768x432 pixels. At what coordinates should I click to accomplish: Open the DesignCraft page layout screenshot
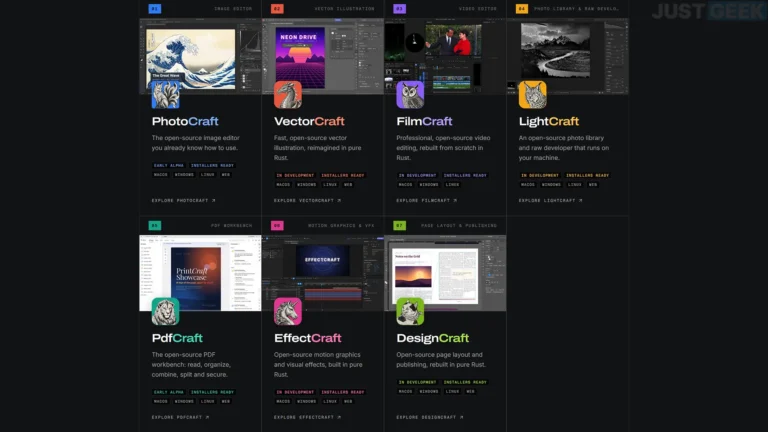pyautogui.click(x=445, y=273)
